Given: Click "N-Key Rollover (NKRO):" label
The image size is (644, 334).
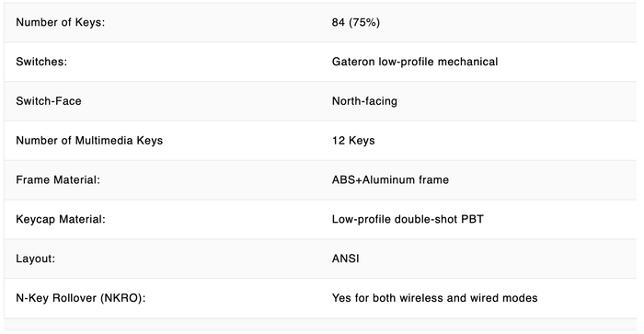Looking at the screenshot, I should [81, 298].
